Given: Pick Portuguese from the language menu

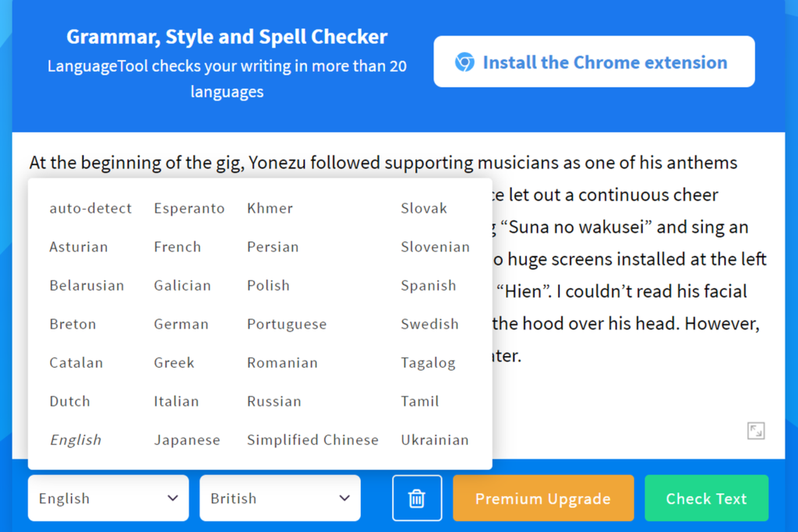Looking at the screenshot, I should [287, 324].
